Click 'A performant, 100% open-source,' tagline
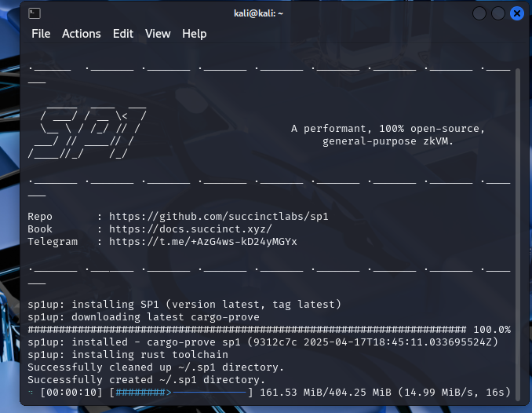The height and width of the screenshot is (413, 532). click(388, 129)
